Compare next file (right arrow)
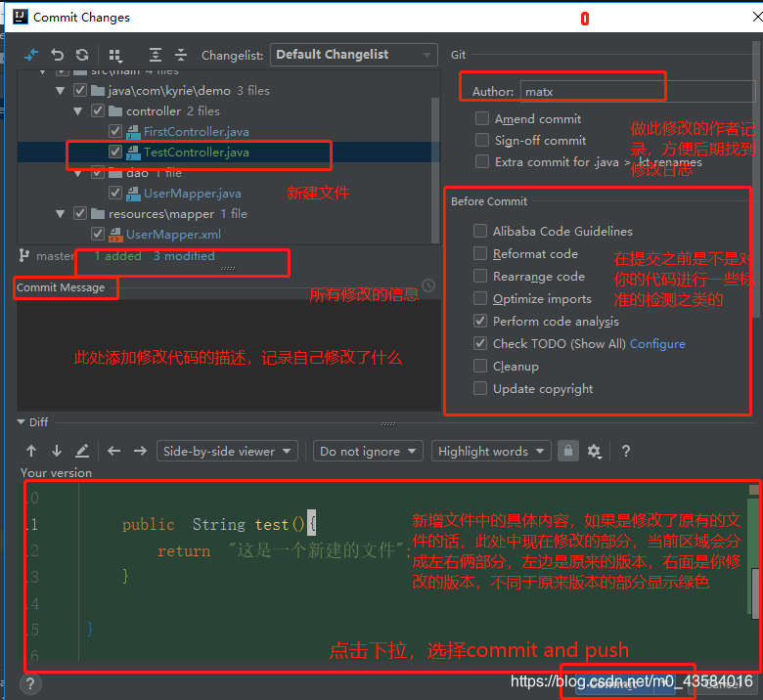This screenshot has height=700, width=763. coord(140,451)
